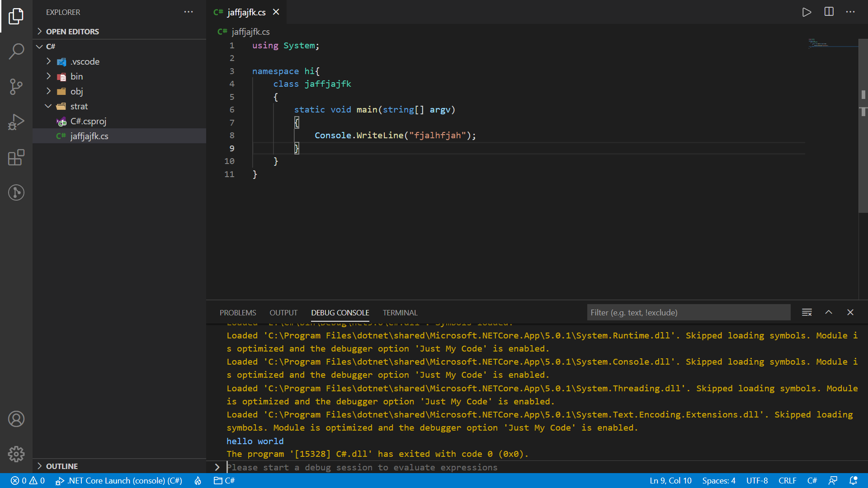Click the 'class jaffjajfk' code line

(x=312, y=84)
